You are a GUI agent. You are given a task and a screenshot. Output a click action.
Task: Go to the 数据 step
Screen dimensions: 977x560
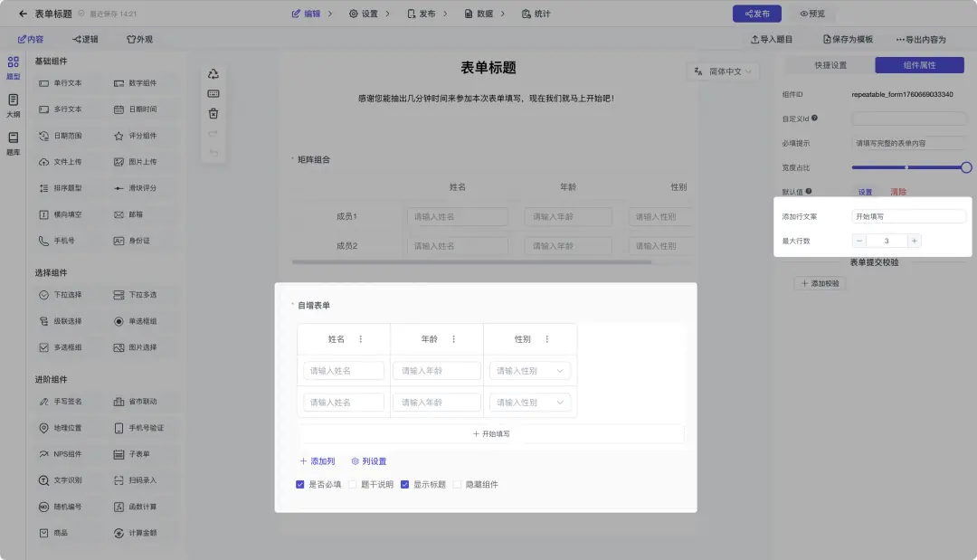click(479, 14)
